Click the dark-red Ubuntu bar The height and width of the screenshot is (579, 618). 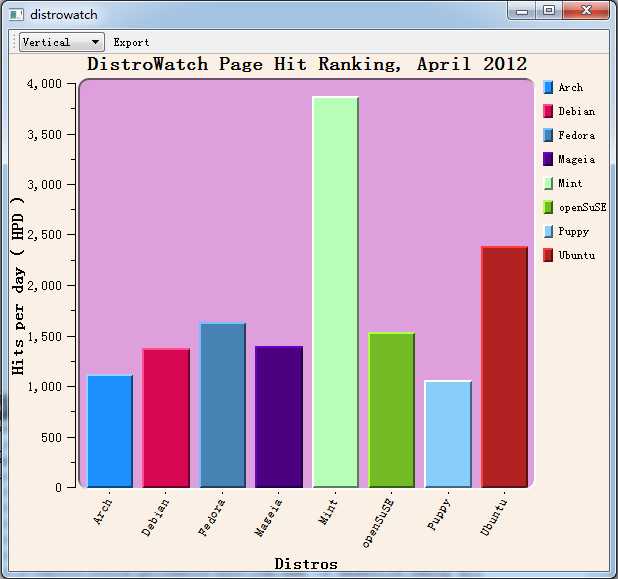coord(504,367)
